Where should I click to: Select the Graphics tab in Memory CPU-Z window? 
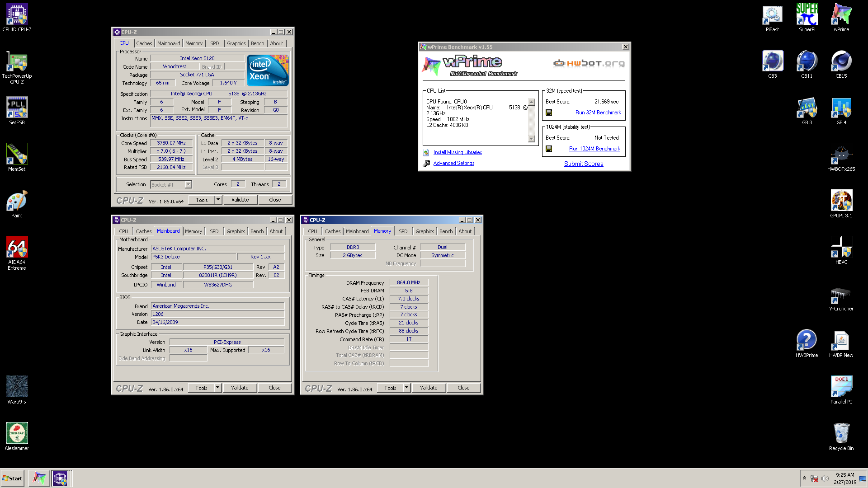(x=425, y=231)
